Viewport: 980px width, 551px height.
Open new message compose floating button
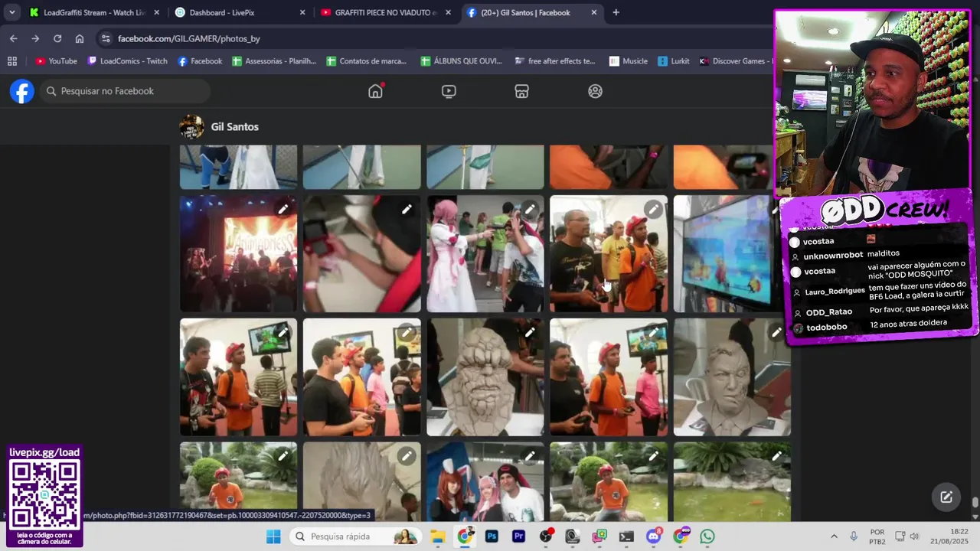click(946, 497)
